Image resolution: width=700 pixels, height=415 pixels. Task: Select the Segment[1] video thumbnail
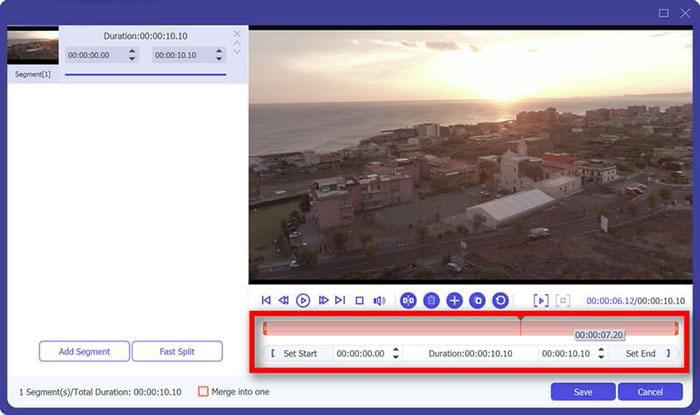pyautogui.click(x=33, y=47)
